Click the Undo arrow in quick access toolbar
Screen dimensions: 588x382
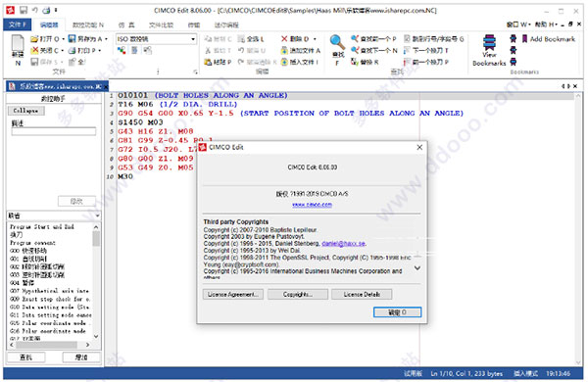35,10
